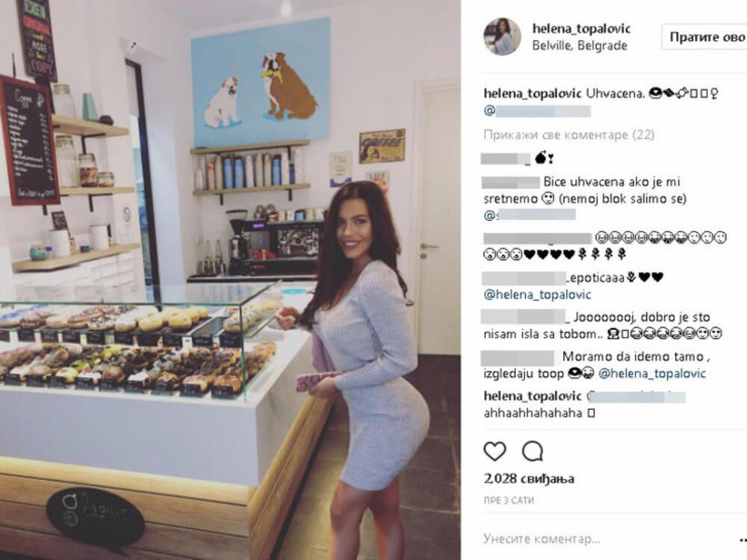The height and width of the screenshot is (560, 747).
Task: Open the @helena_topalovic mention after epoticaaa comment
Action: 537,295
